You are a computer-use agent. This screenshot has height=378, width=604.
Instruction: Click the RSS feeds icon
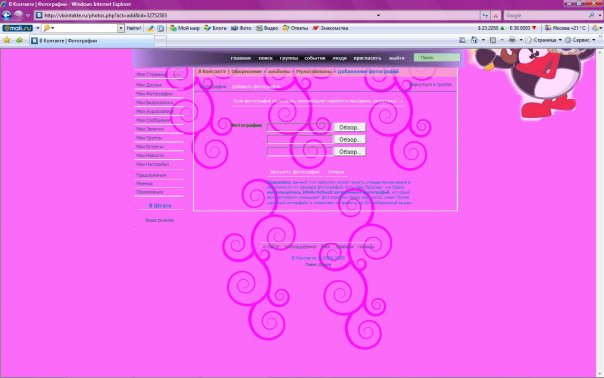click(x=493, y=40)
